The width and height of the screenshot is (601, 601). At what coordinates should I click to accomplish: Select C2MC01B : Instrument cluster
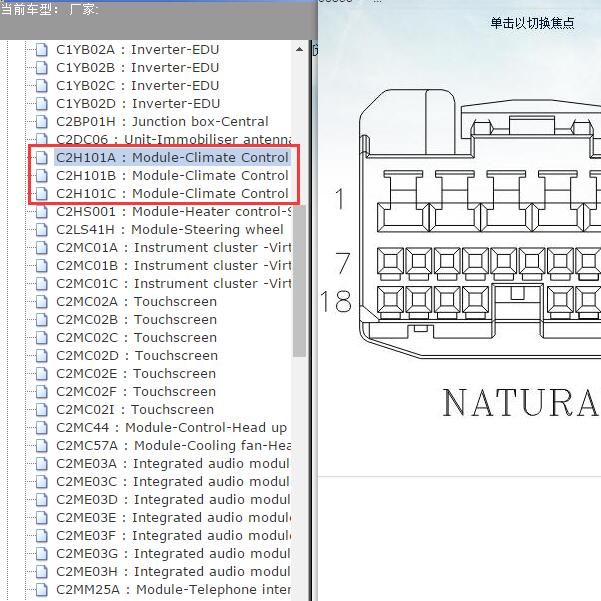[x=174, y=266]
